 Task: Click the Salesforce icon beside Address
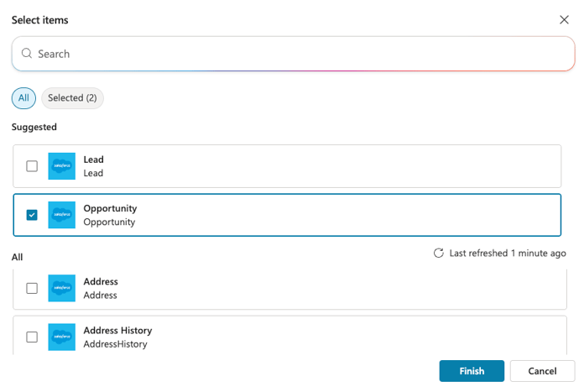tap(62, 288)
